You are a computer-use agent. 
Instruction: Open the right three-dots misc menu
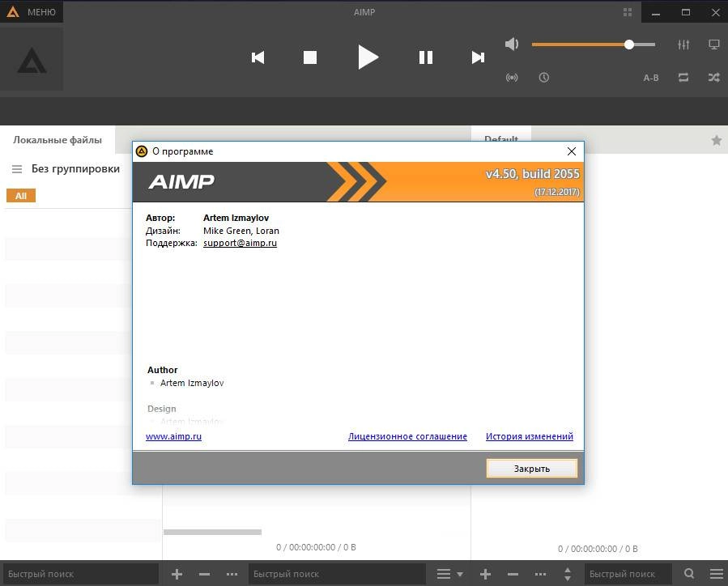click(540, 575)
